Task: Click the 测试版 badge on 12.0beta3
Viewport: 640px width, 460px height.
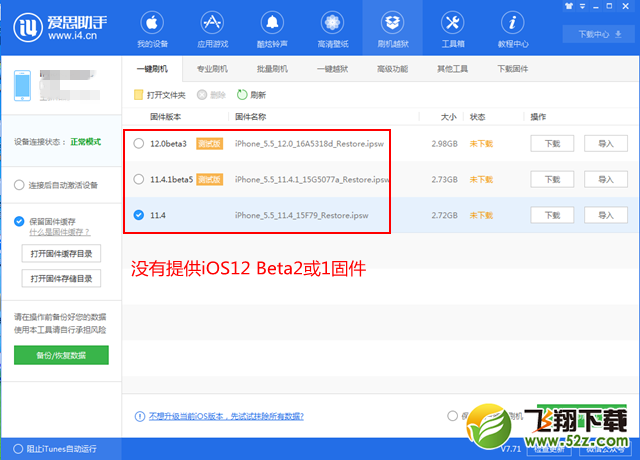Action: tap(209, 144)
